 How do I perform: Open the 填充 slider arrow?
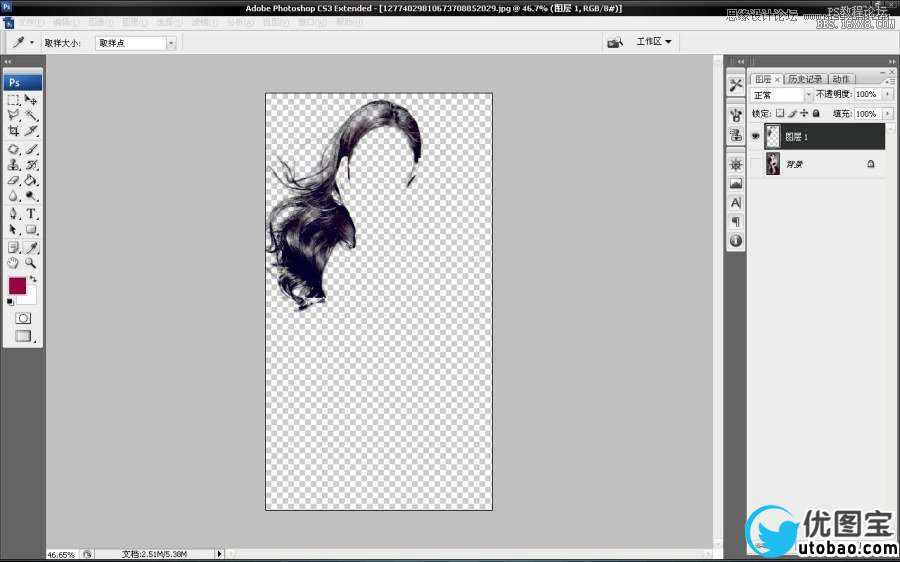click(x=888, y=114)
